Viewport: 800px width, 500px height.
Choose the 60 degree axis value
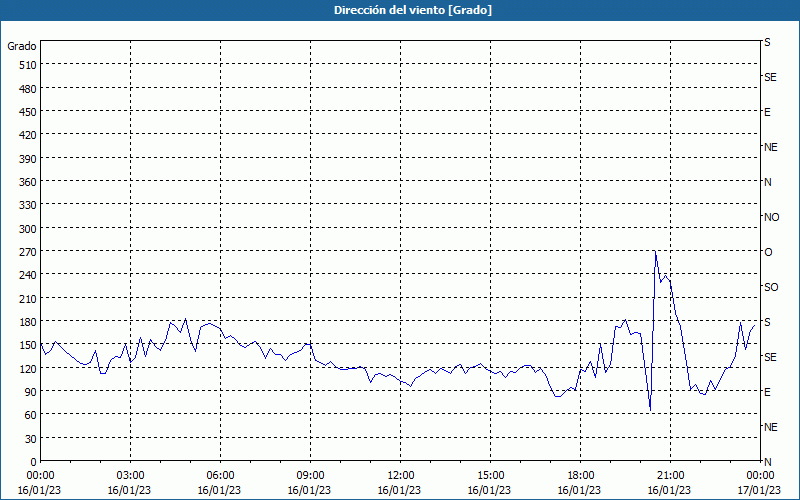(x=31, y=415)
